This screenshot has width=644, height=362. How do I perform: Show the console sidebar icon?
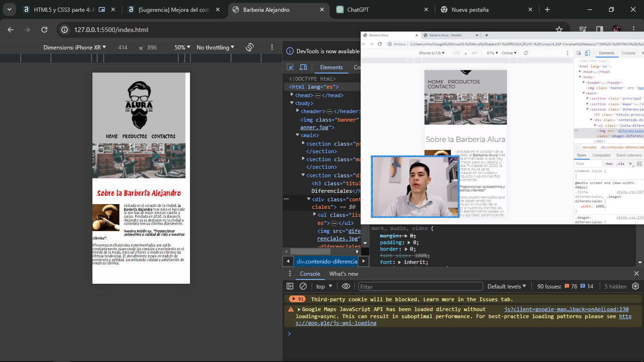tap(290, 286)
